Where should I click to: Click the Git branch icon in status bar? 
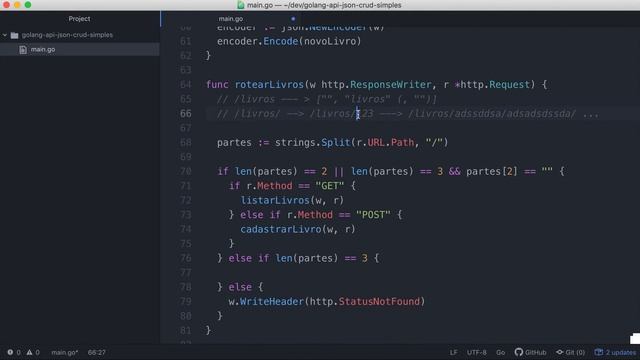coord(560,352)
